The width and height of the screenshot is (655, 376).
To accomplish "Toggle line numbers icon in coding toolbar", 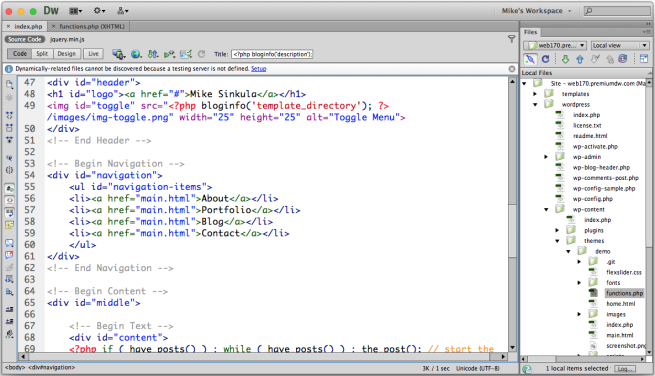I will tap(9, 188).
